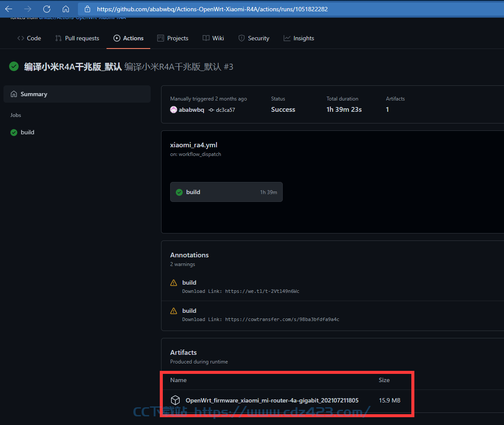Click the Success status value
This screenshot has width=504, height=425.
(x=283, y=110)
